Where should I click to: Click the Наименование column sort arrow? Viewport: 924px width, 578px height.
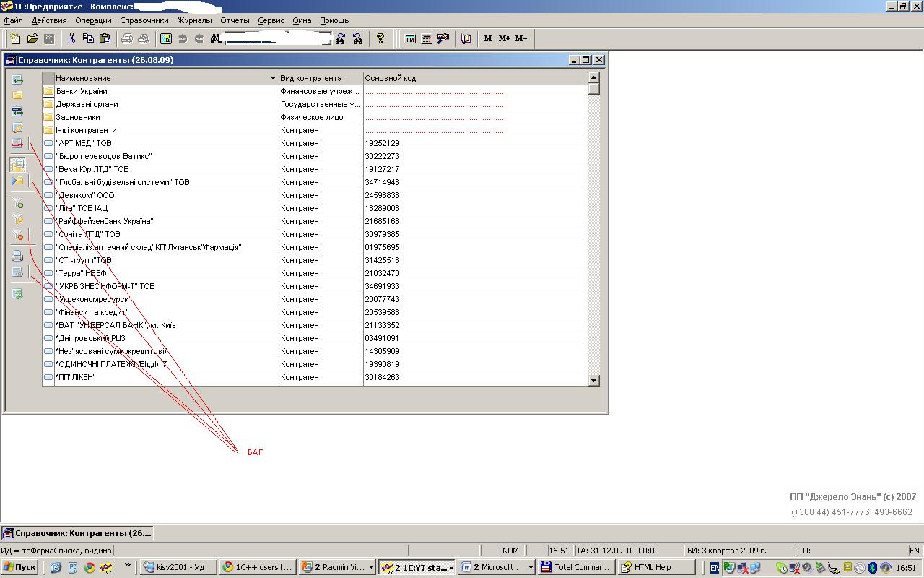(273, 78)
